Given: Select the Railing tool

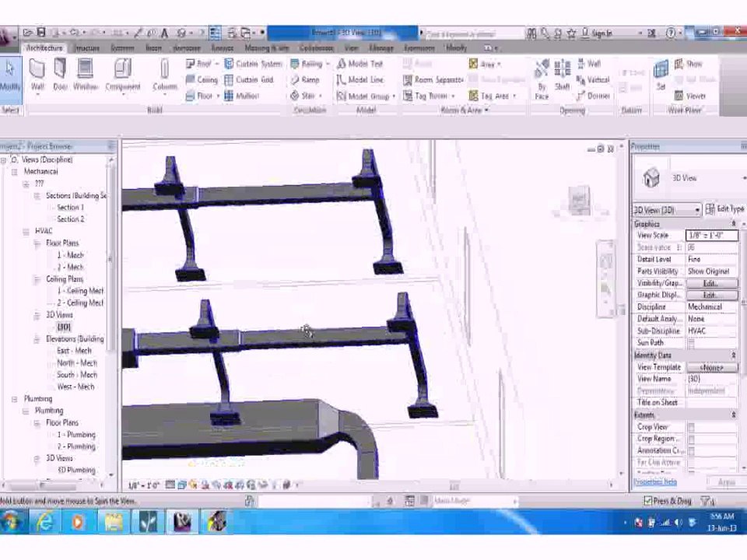Looking at the screenshot, I should [310, 64].
